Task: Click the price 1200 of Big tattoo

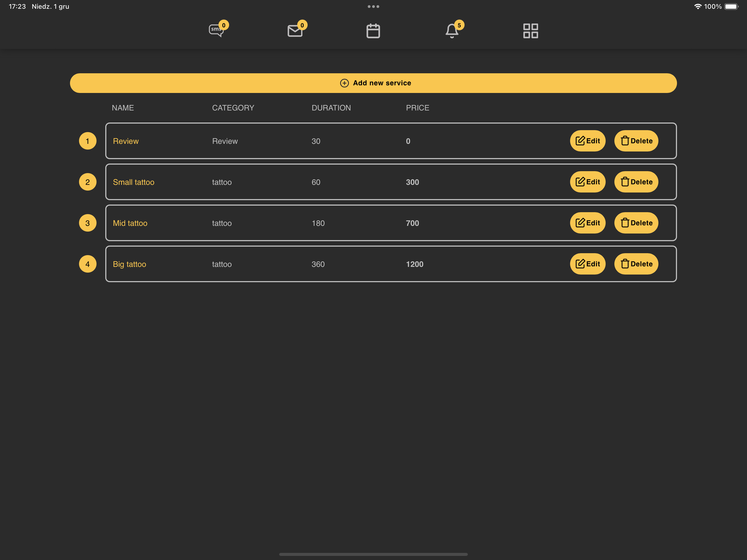Action: pyautogui.click(x=415, y=264)
